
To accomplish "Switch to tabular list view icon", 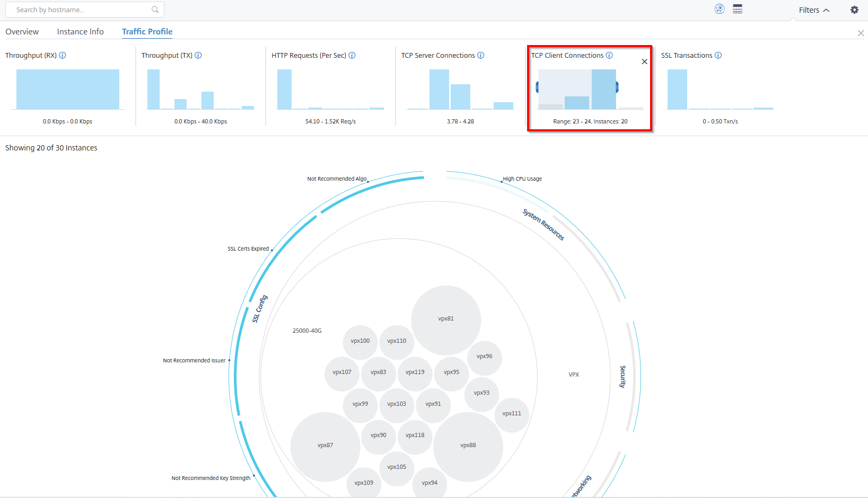I will (x=738, y=9).
